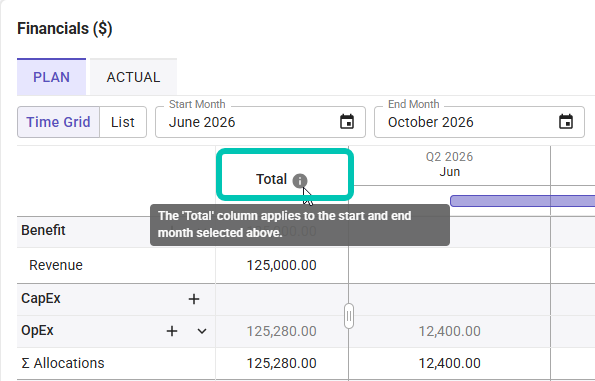Select the OpEx total 125,280.00 cell

point(282,331)
